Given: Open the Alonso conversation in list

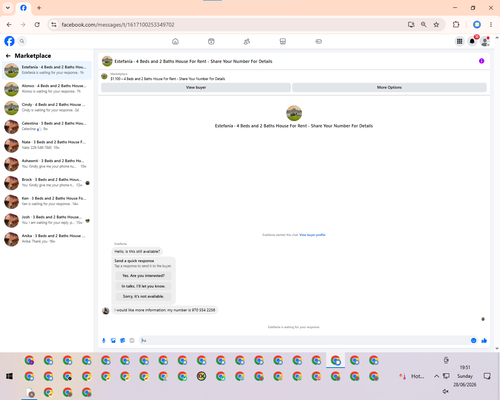Looking at the screenshot, I should [47, 89].
